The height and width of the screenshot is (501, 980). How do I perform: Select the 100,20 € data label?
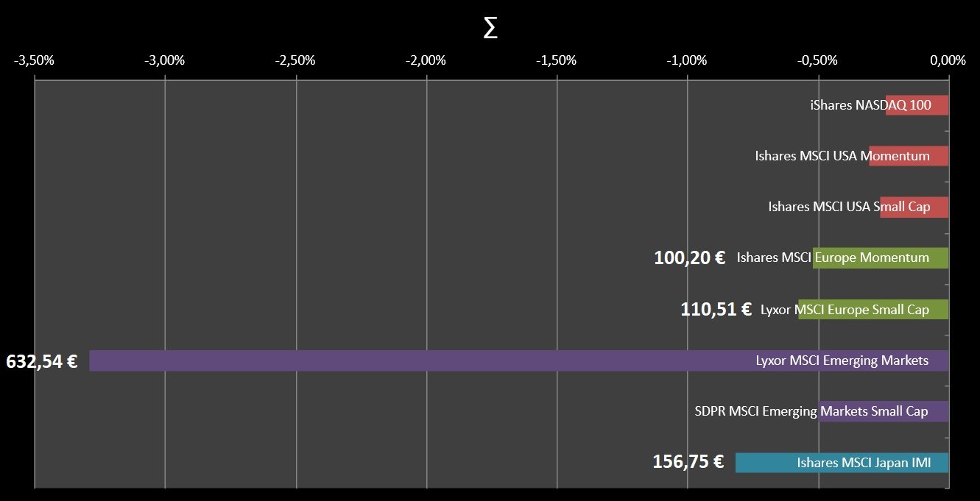click(x=690, y=257)
